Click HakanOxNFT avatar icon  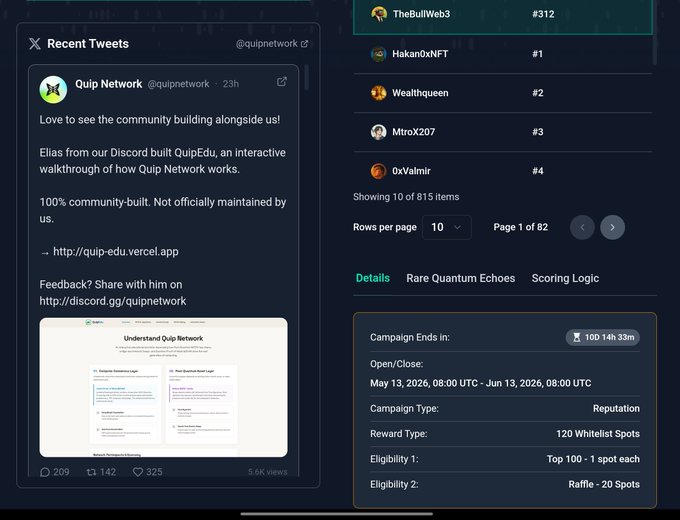tap(379, 54)
